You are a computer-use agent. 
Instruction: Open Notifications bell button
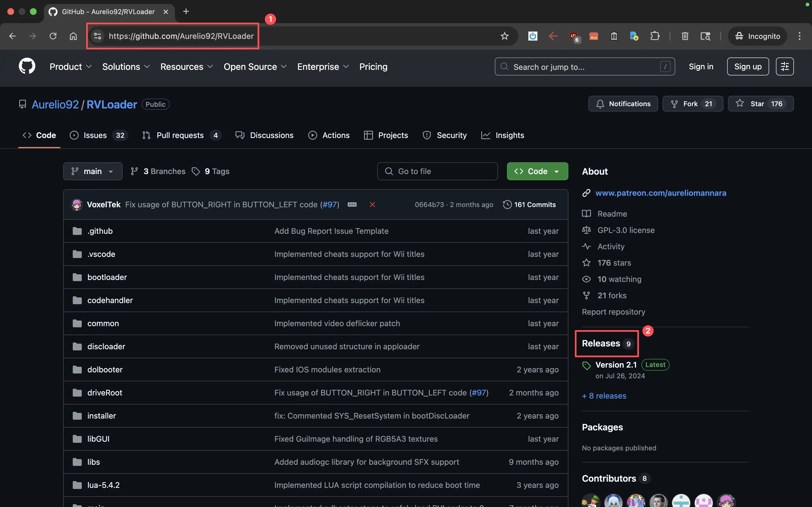(623, 104)
